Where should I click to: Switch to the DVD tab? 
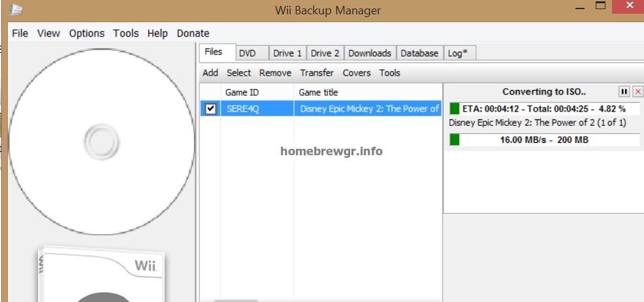point(252,53)
